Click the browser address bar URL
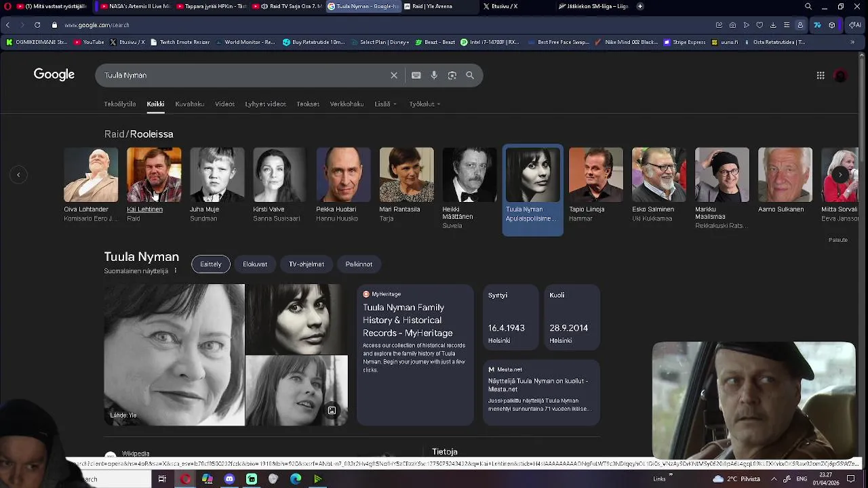The width and height of the screenshot is (868, 488). pos(96,25)
